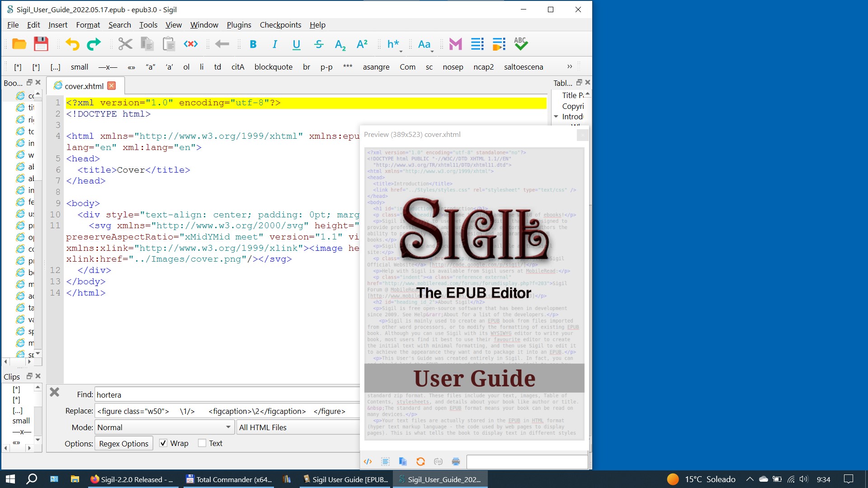The width and height of the screenshot is (868, 488).
Task: Enable the Text checkbox option
Action: tap(202, 443)
